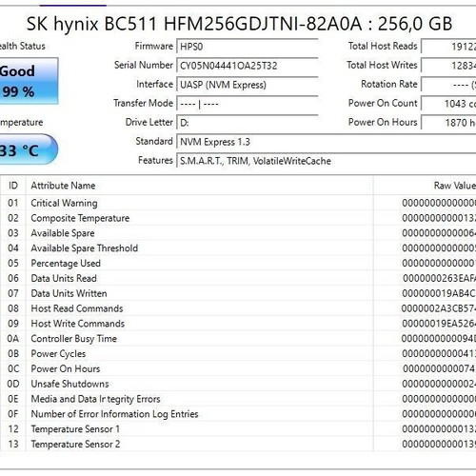
Task: Click raw value of Data Units Read
Action: point(439,278)
